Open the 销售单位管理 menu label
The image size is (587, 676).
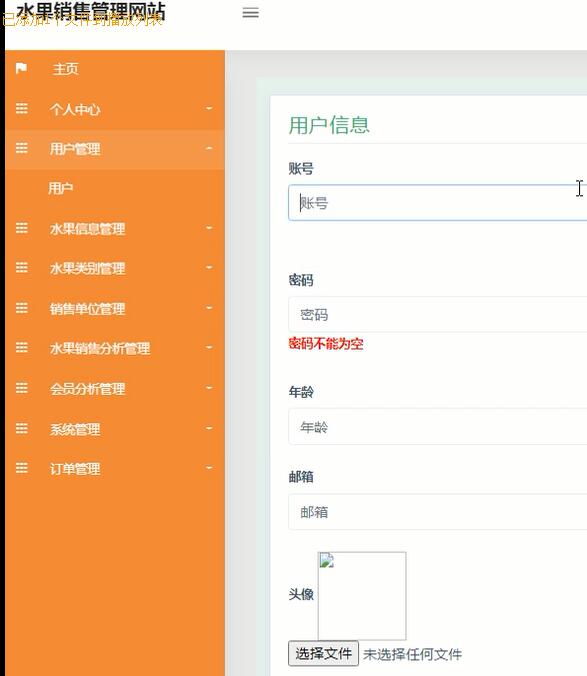pos(87,309)
